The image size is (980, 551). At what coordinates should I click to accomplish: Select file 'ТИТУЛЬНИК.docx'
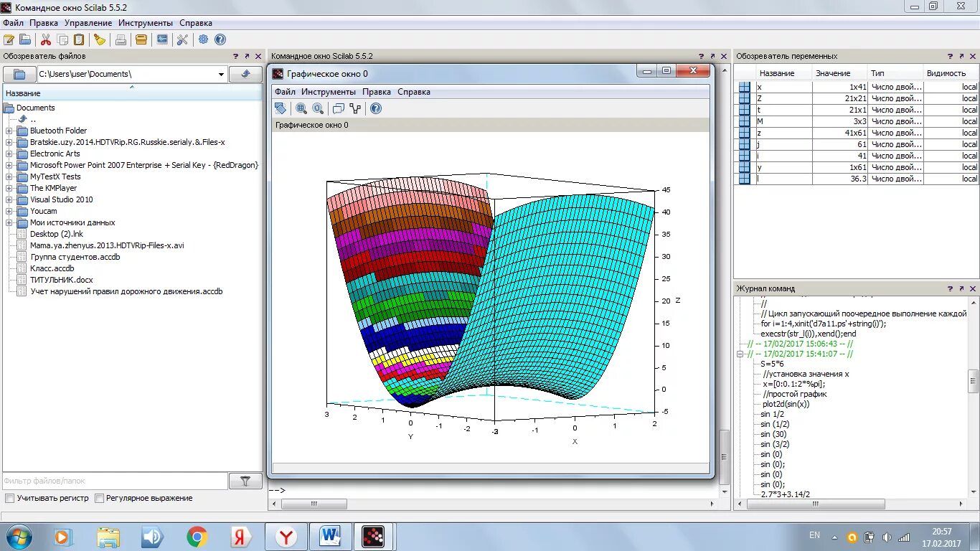(62, 280)
